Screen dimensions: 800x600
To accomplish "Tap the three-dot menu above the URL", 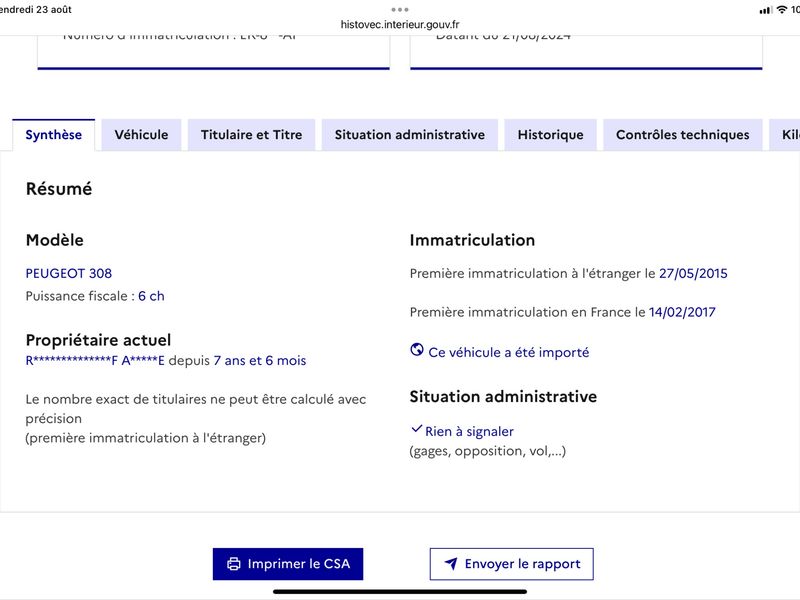I will [400, 10].
